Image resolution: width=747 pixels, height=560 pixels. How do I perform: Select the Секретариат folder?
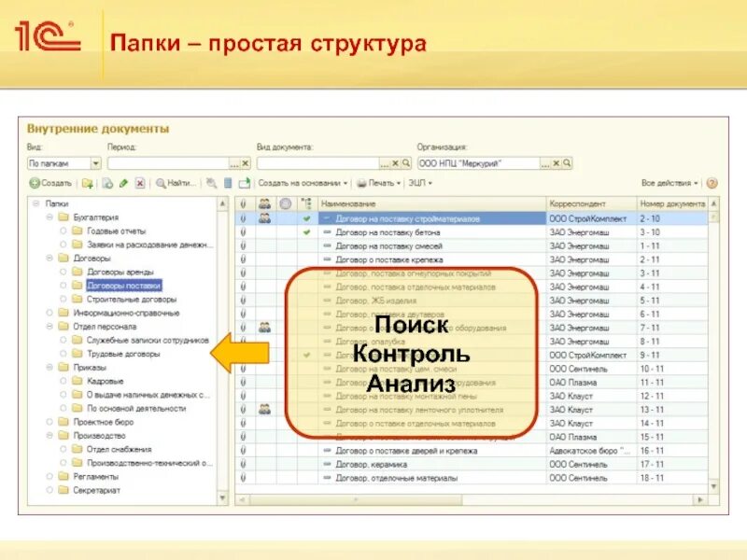tap(96, 490)
